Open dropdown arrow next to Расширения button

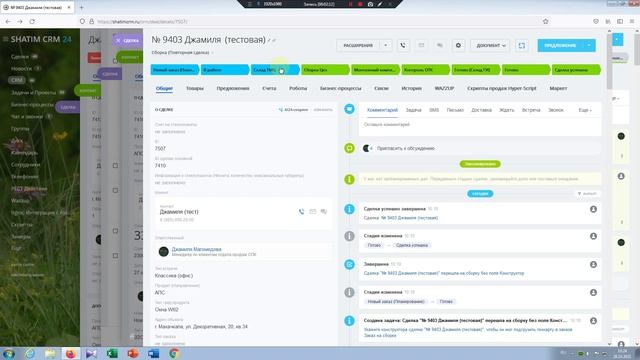coord(385,45)
